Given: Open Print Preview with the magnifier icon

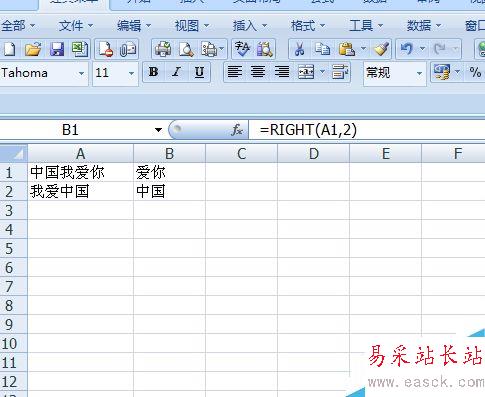Looking at the screenshot, I should [x=186, y=50].
